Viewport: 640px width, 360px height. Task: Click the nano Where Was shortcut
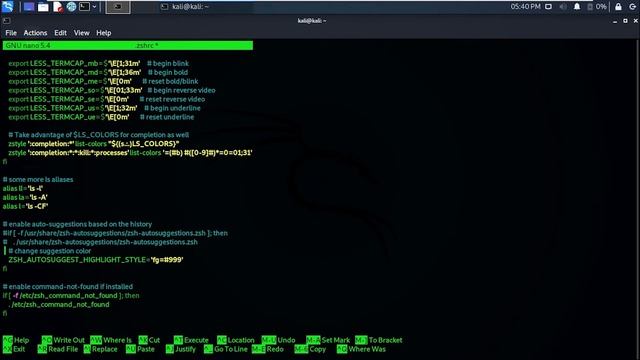[361, 349]
